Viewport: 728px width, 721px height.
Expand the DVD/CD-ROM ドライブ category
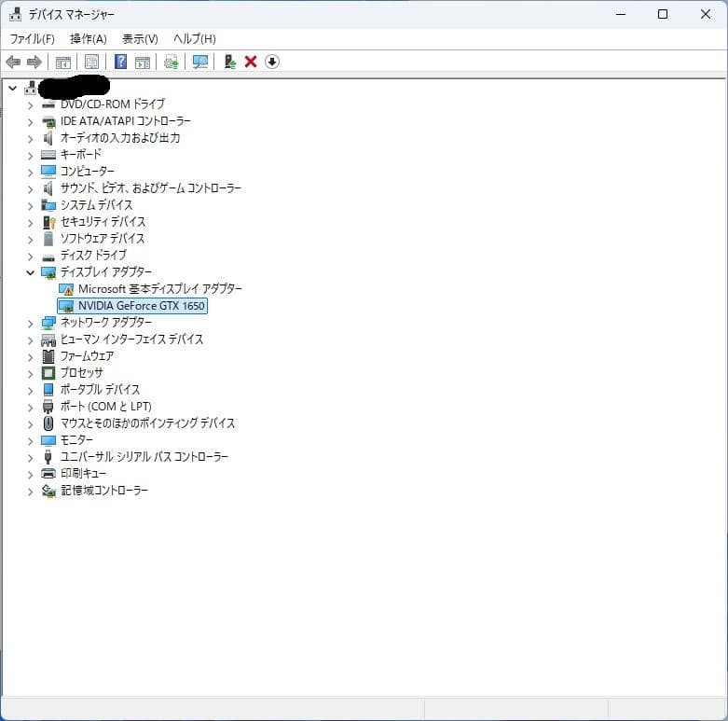click(30, 105)
